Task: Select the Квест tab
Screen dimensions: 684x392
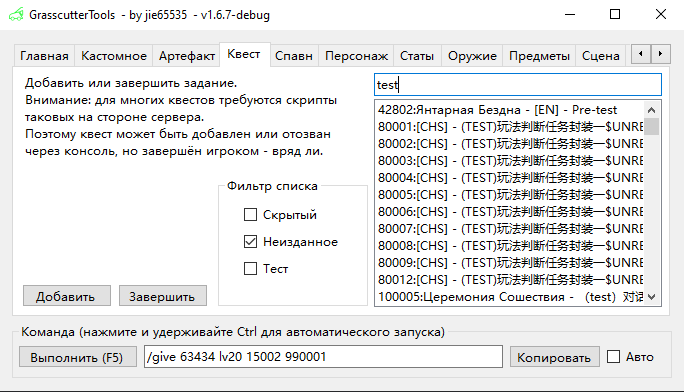Action: click(x=244, y=54)
